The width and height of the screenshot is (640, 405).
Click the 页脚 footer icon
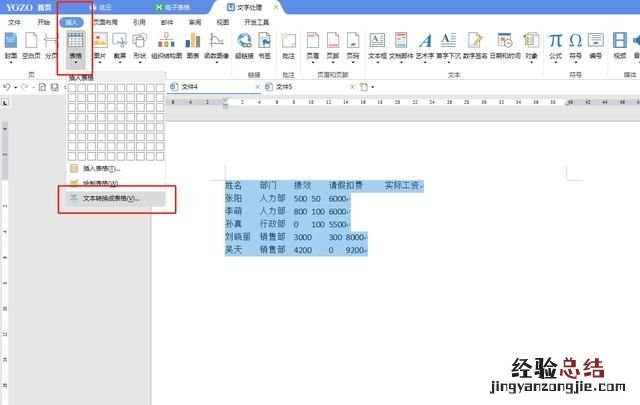point(333,41)
